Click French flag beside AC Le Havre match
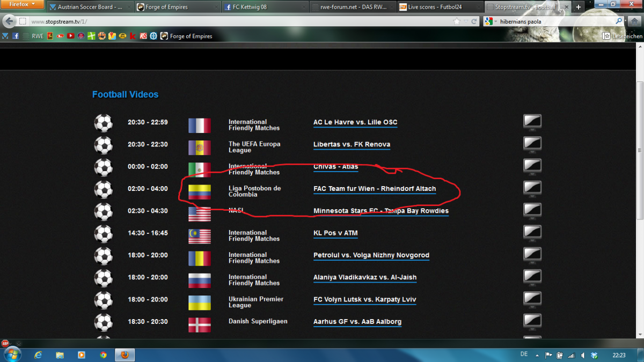The image size is (644, 362). (199, 125)
